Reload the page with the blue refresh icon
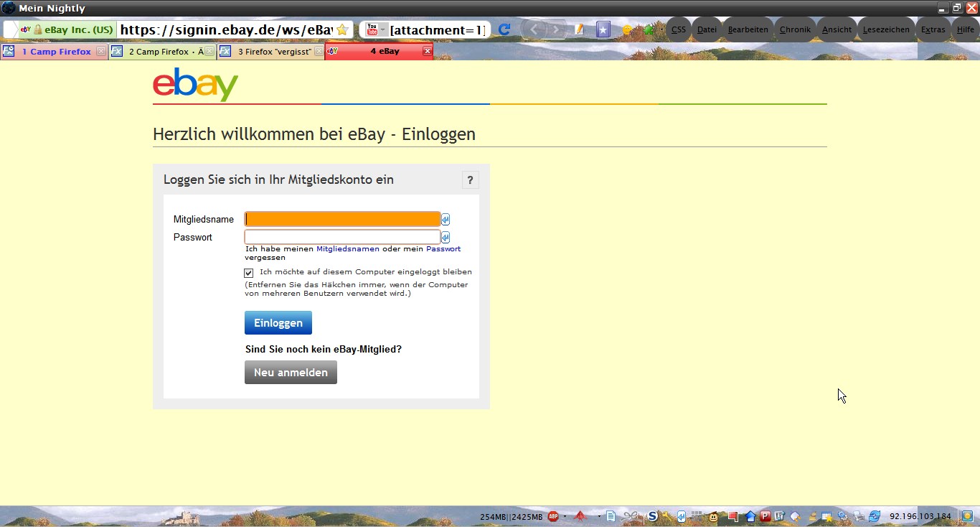This screenshot has height=527, width=980. point(504,29)
